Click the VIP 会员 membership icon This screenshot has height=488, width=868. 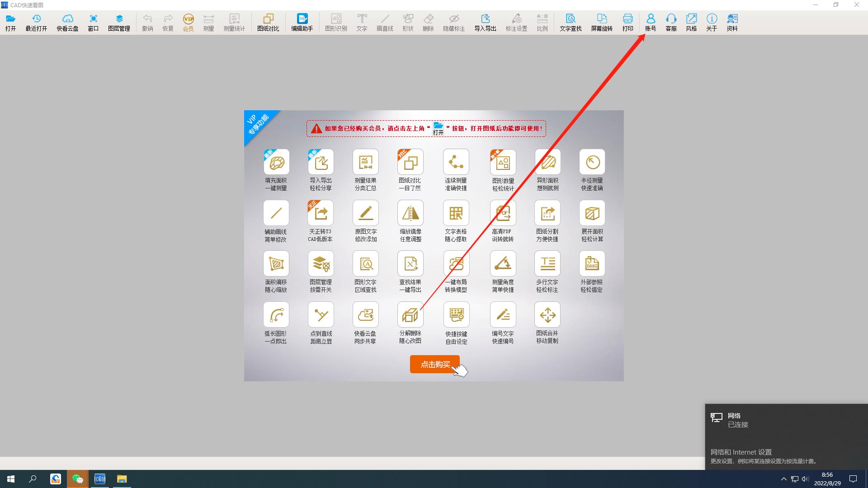click(x=188, y=19)
